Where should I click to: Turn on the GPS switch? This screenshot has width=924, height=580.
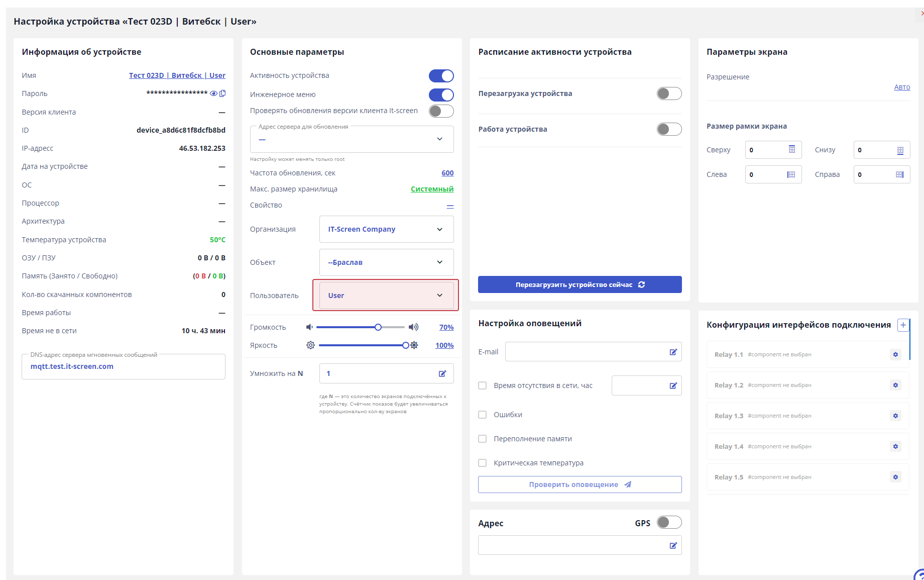pos(669,522)
